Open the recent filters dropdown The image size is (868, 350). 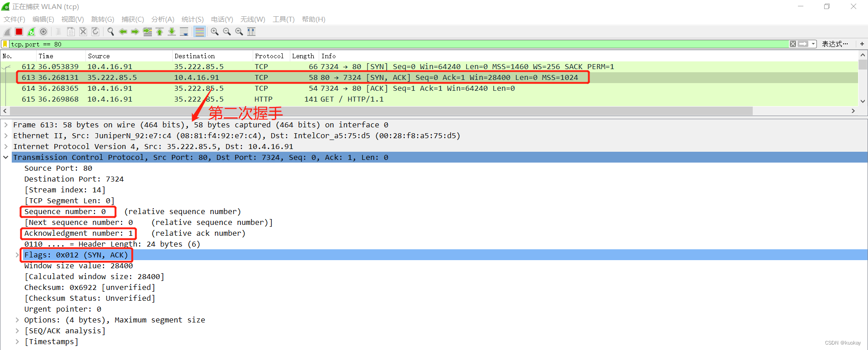[x=813, y=44]
